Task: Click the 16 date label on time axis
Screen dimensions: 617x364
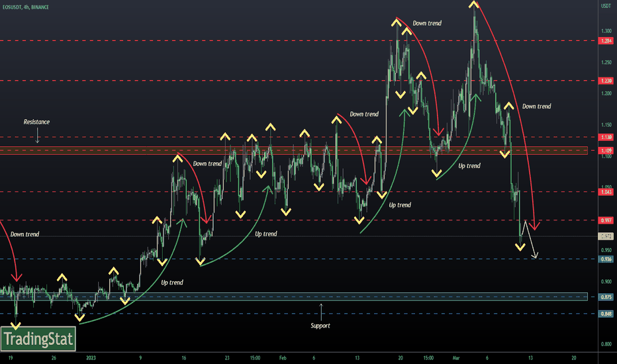Action: click(x=184, y=357)
